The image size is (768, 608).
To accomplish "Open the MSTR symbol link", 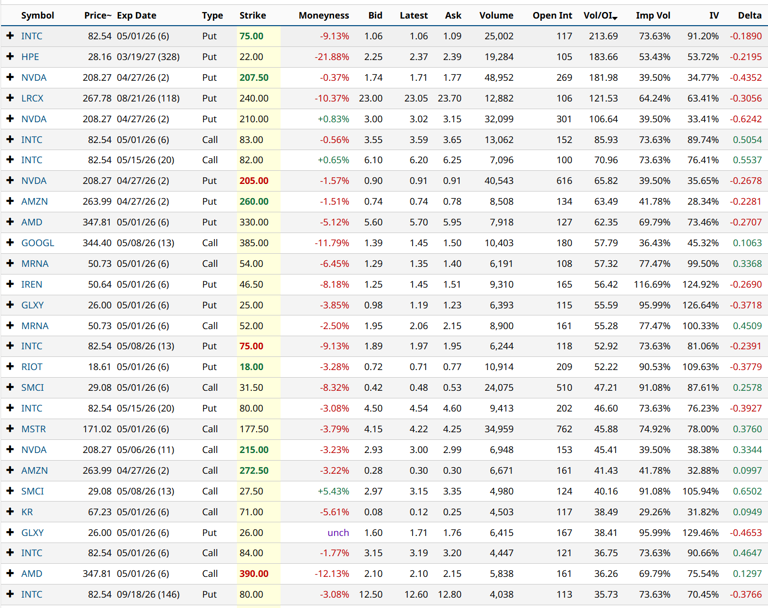I will pyautogui.click(x=33, y=429).
